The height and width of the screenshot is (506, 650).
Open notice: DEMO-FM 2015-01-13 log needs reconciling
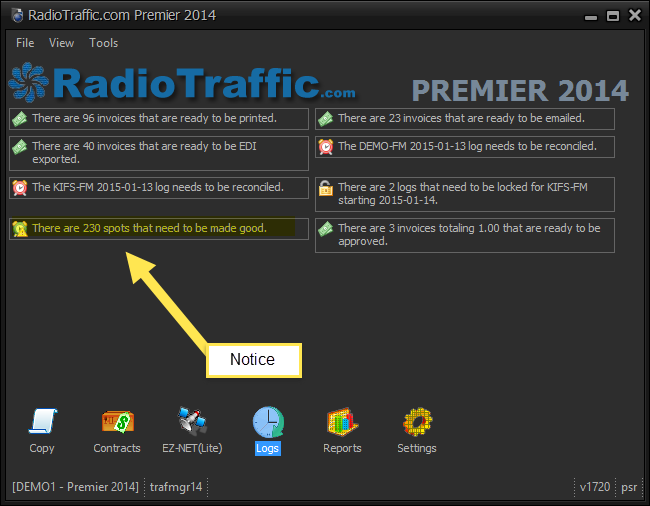pyautogui.click(x=465, y=147)
